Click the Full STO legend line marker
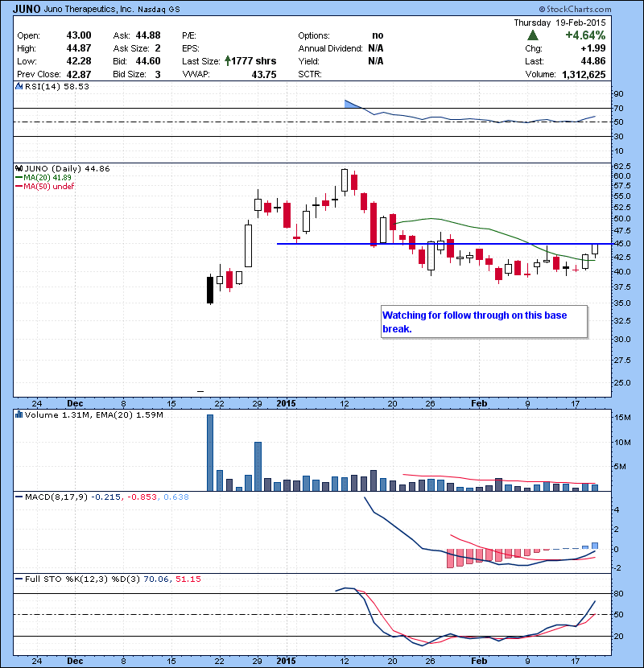The height and width of the screenshot is (668, 644). 19,579
